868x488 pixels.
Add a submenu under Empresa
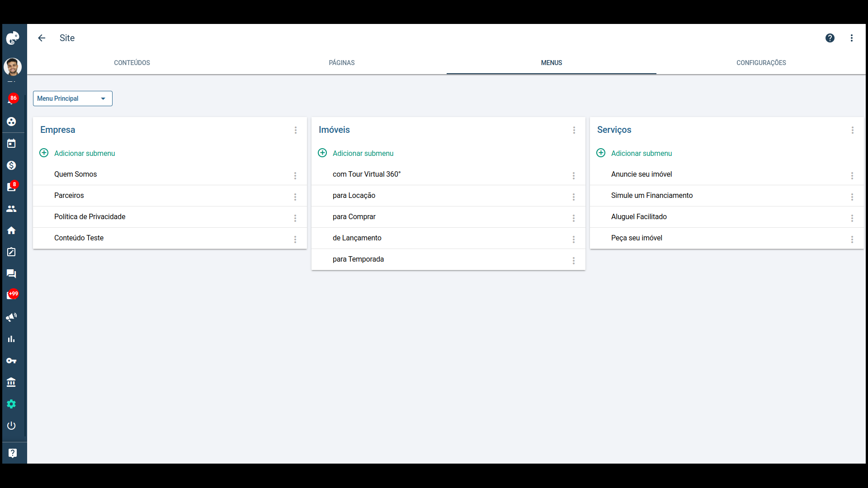77,153
